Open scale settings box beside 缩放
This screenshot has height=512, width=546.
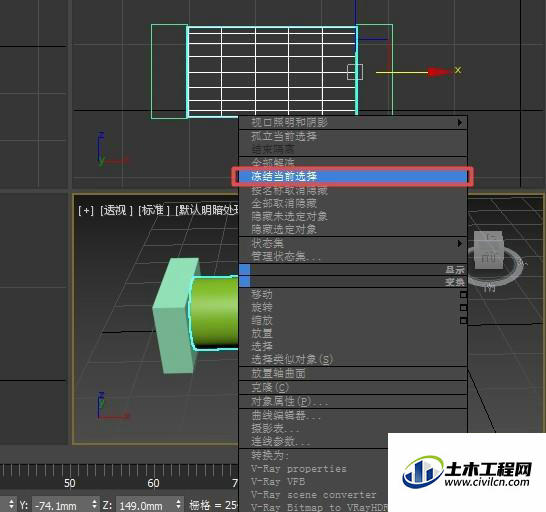coord(463,320)
